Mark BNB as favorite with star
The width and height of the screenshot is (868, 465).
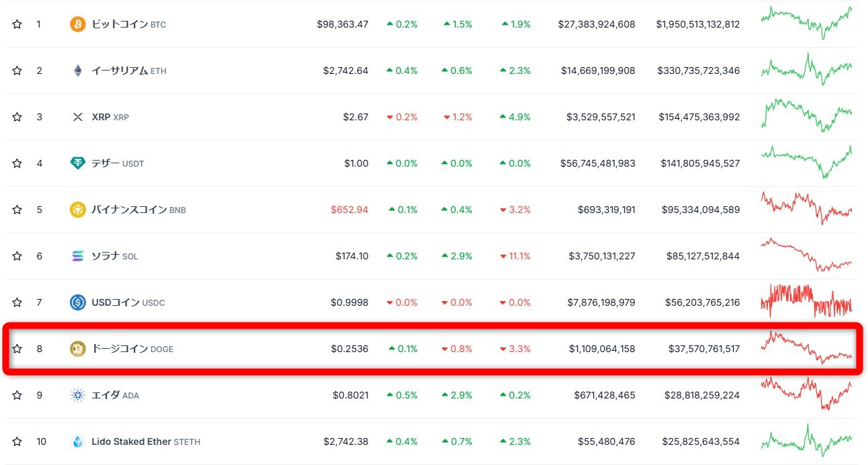pos(17,210)
